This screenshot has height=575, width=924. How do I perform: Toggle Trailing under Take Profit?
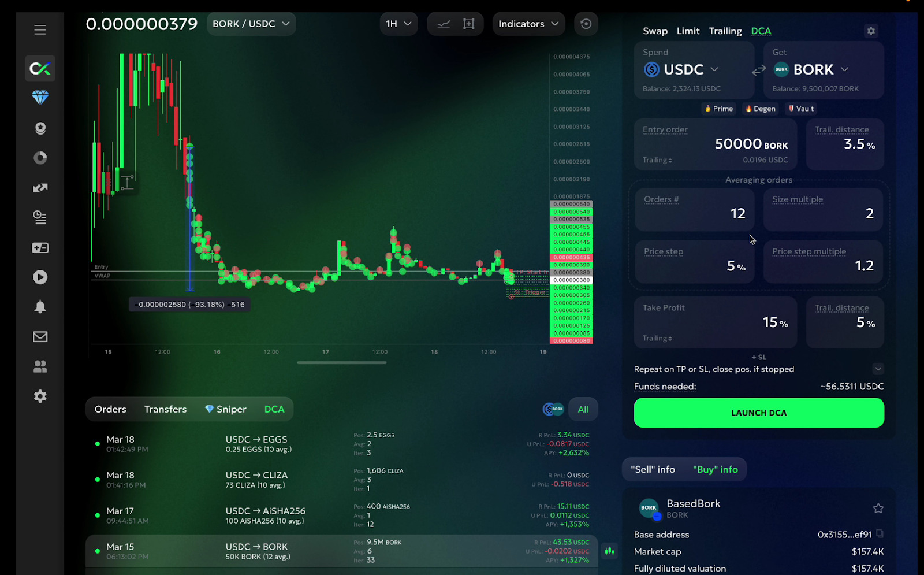(657, 339)
